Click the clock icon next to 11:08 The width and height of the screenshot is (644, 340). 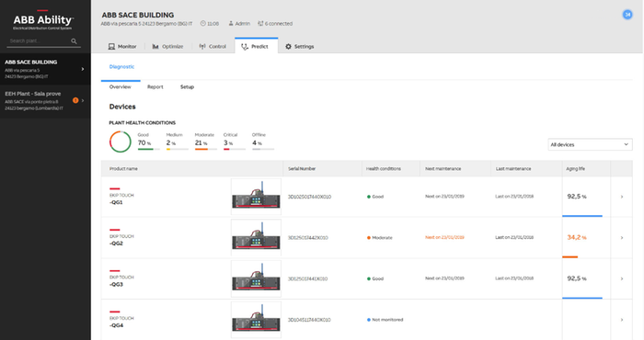click(203, 24)
